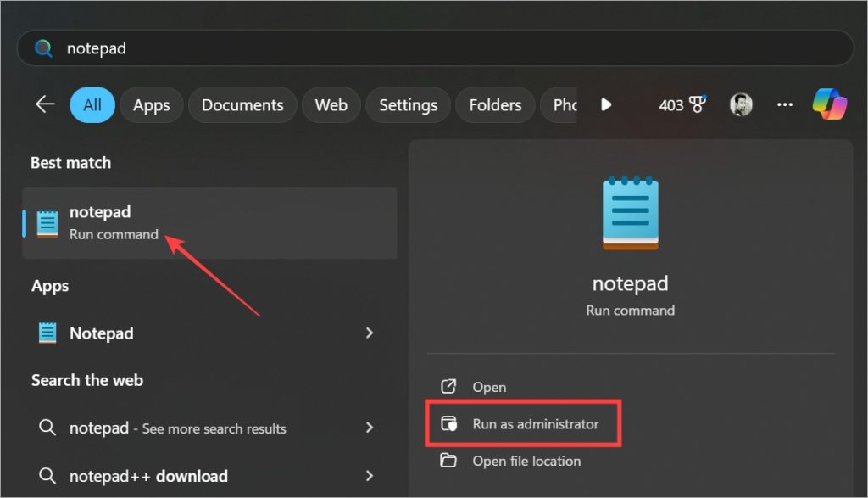Switch to the Folders filter tab
The image size is (868, 498).
(x=495, y=104)
